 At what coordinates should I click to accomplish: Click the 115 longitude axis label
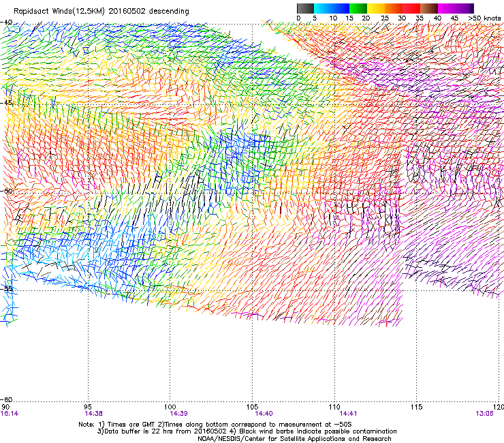click(416, 408)
